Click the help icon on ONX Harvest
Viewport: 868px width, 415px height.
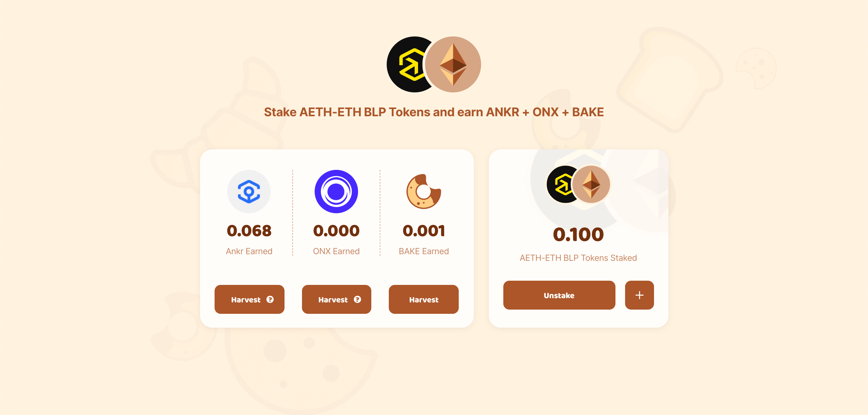click(357, 299)
